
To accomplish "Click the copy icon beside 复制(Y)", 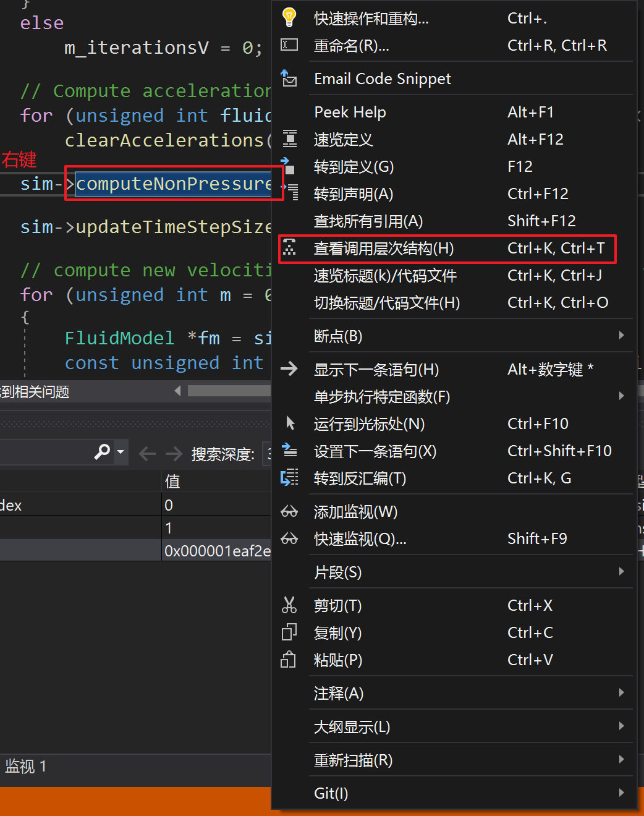I will point(289,632).
